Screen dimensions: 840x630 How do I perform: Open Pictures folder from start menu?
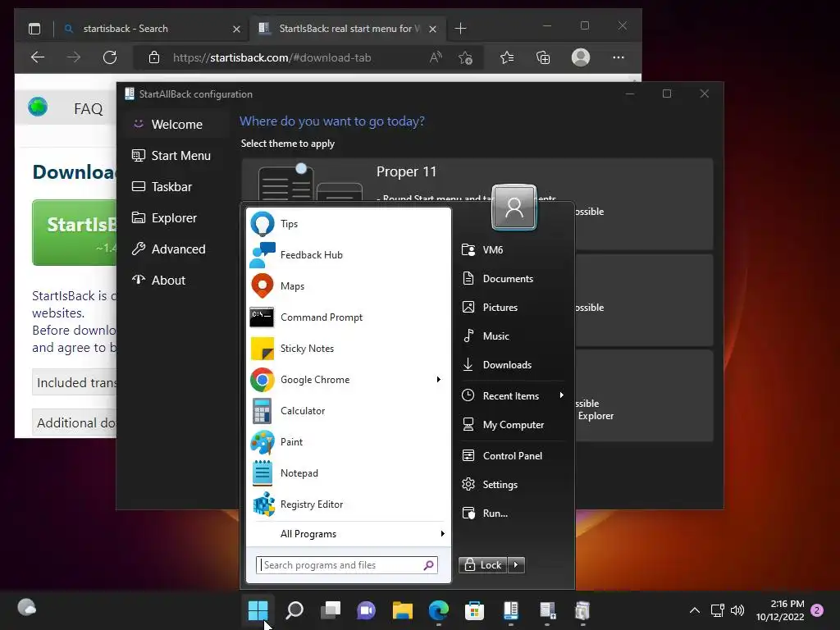(x=513, y=308)
